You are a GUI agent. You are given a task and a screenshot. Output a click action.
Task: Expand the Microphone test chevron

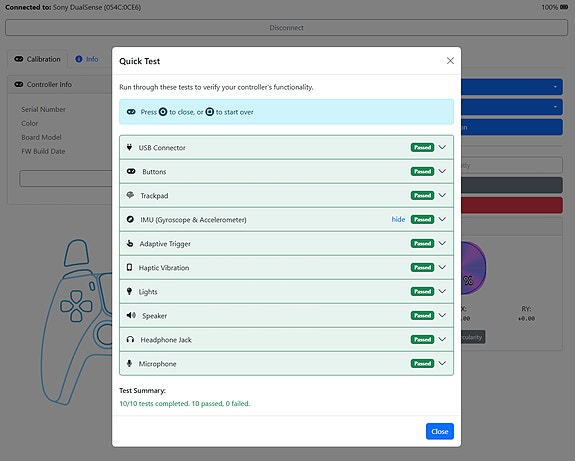pyautogui.click(x=442, y=363)
